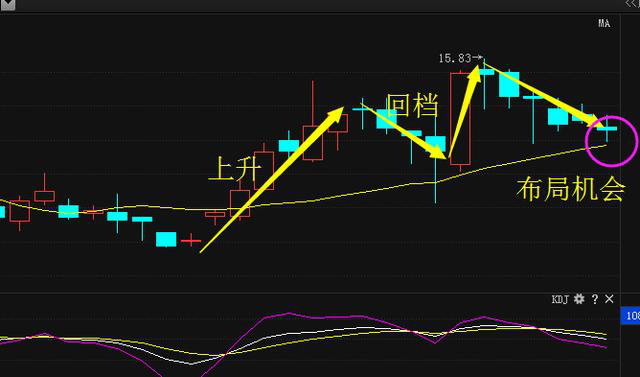Viewport: 640px width, 377px height.
Task: Click the dropdown arrow icon at top-left corner
Action: pos(7,5)
